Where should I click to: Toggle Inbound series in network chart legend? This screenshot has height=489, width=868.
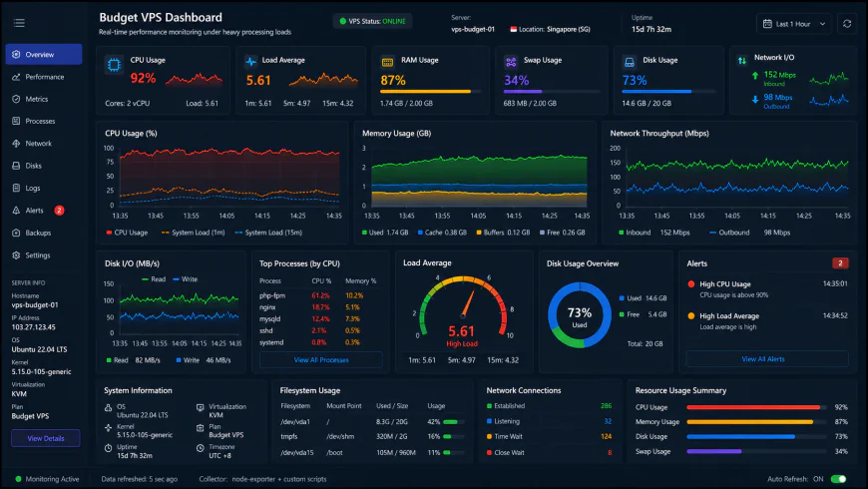tap(654, 233)
